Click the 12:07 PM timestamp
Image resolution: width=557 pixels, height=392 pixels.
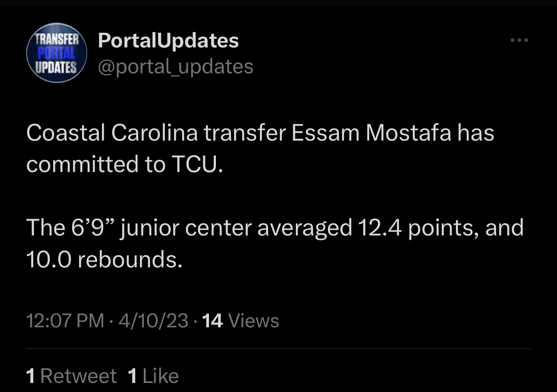point(65,321)
